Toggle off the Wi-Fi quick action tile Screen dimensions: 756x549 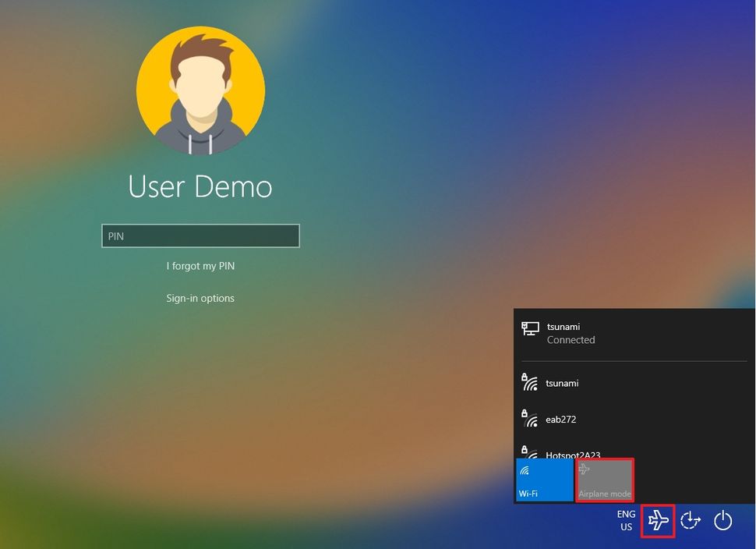[x=544, y=480]
